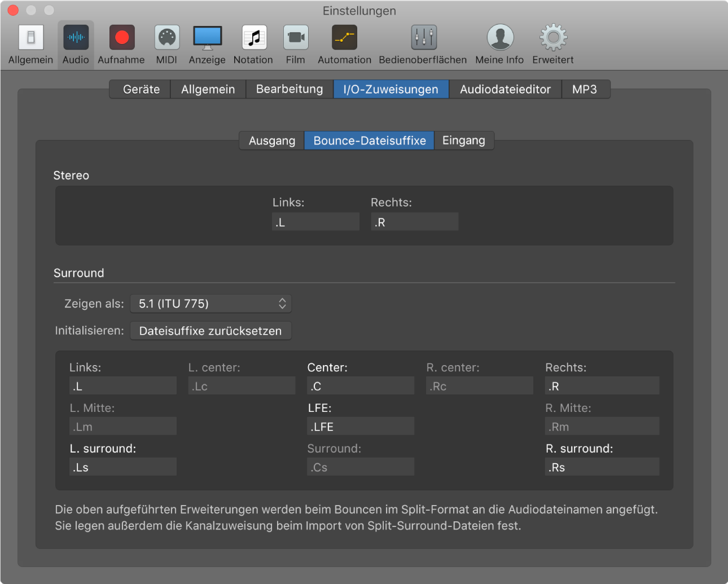Viewport: 728px width, 584px height.
Task: Switch to the Audiodateieditor tab
Action: (x=505, y=89)
